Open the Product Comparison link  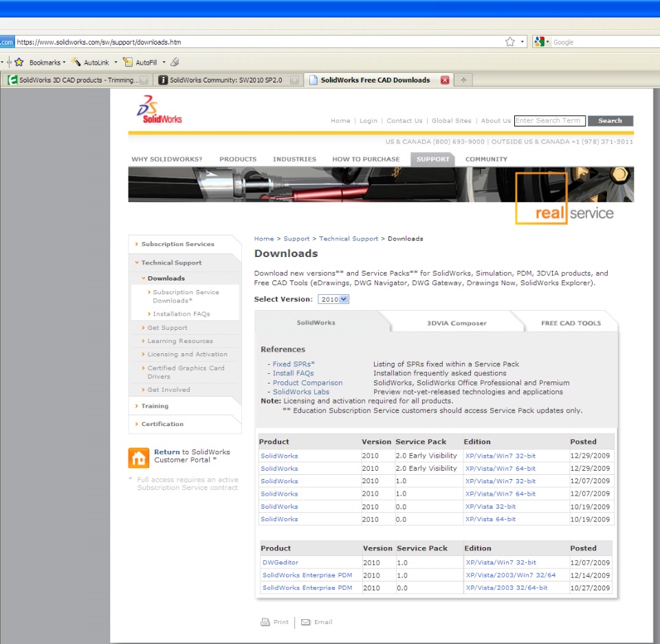pyautogui.click(x=307, y=383)
